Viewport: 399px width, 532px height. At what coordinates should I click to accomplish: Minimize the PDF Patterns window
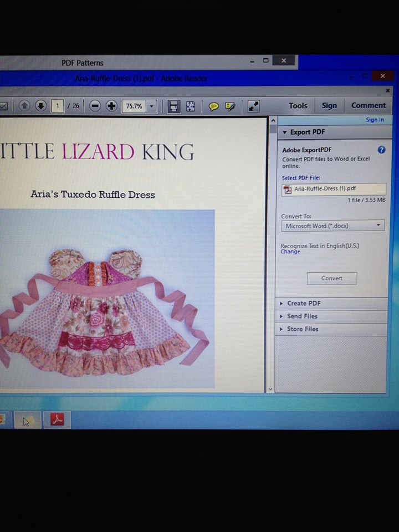coord(252,62)
